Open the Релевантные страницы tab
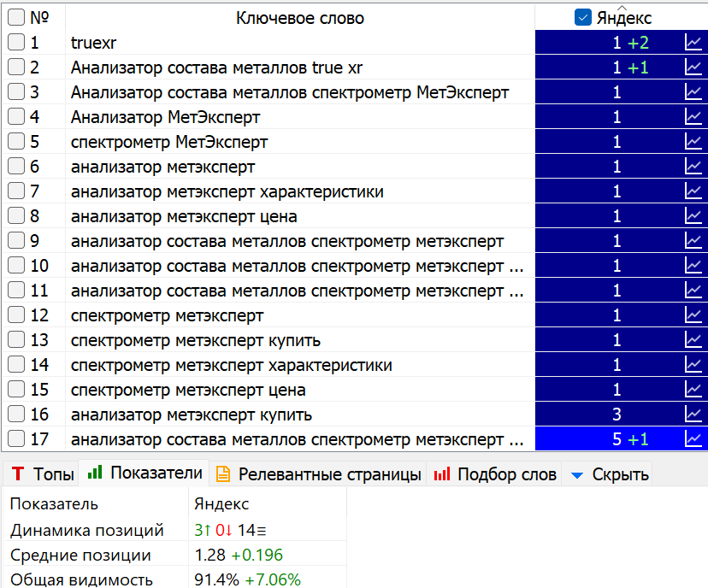 tap(318, 473)
